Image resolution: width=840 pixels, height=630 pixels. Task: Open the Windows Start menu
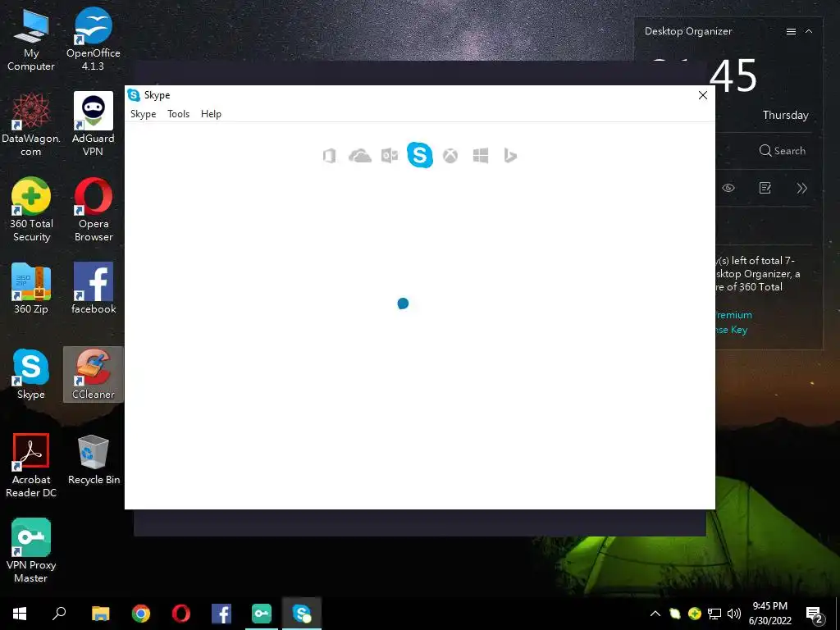20,614
